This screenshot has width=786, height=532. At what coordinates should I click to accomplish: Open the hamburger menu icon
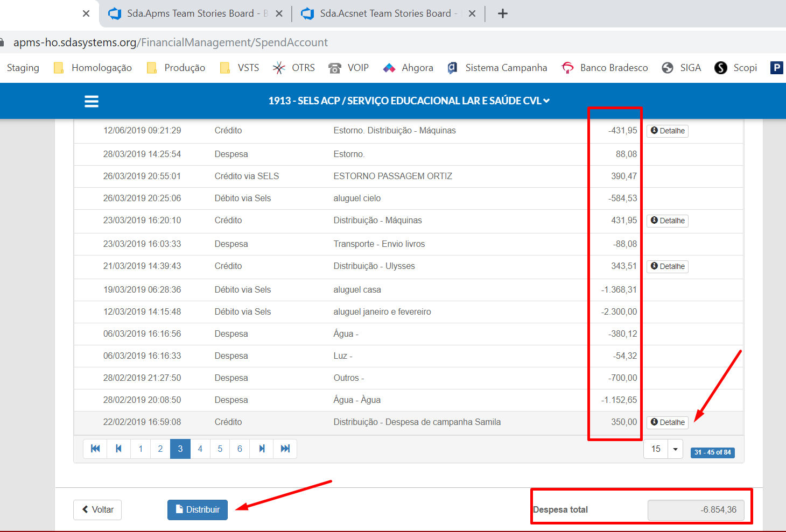click(x=92, y=101)
